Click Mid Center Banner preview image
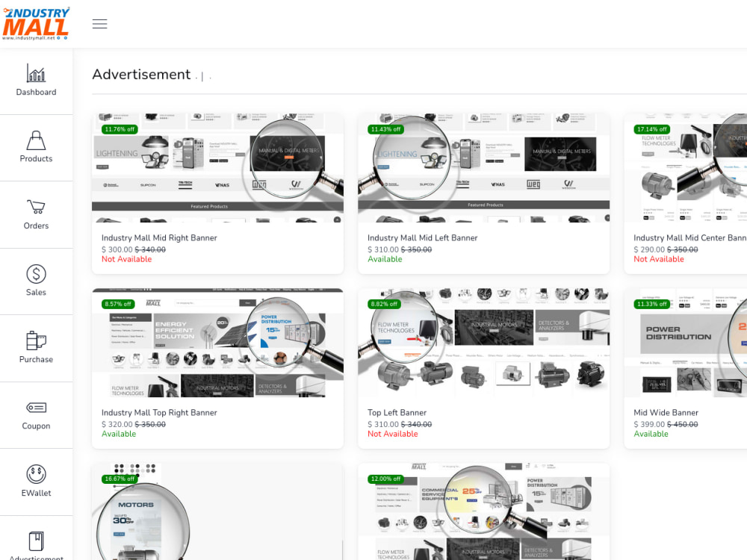This screenshot has width=747, height=560. point(686,168)
